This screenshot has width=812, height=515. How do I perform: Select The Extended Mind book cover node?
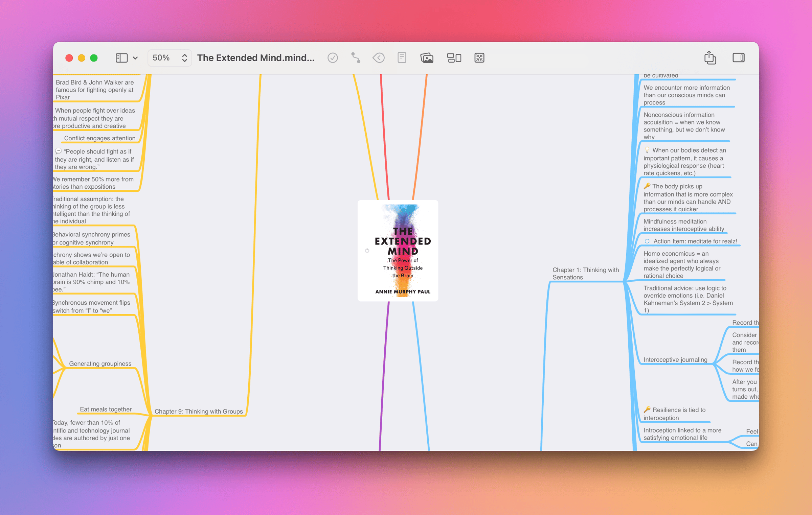398,251
